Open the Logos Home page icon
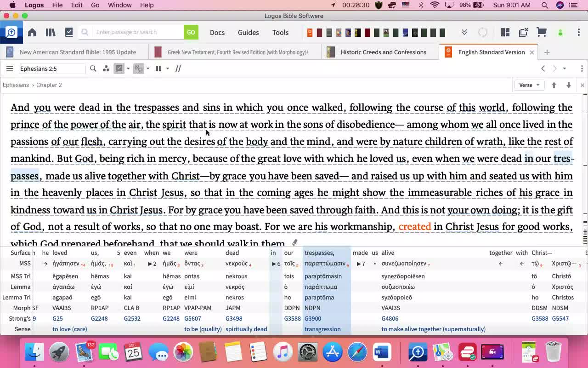The image size is (588, 368). point(32,32)
